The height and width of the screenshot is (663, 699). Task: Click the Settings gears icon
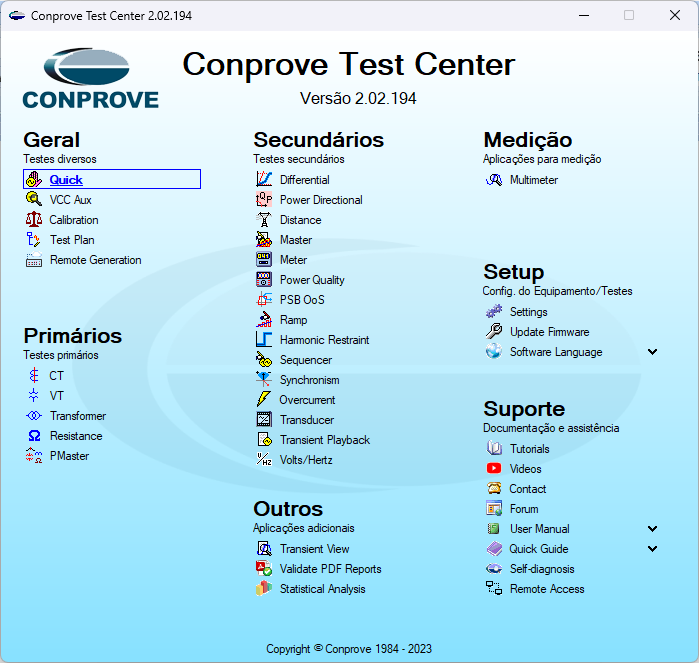494,312
